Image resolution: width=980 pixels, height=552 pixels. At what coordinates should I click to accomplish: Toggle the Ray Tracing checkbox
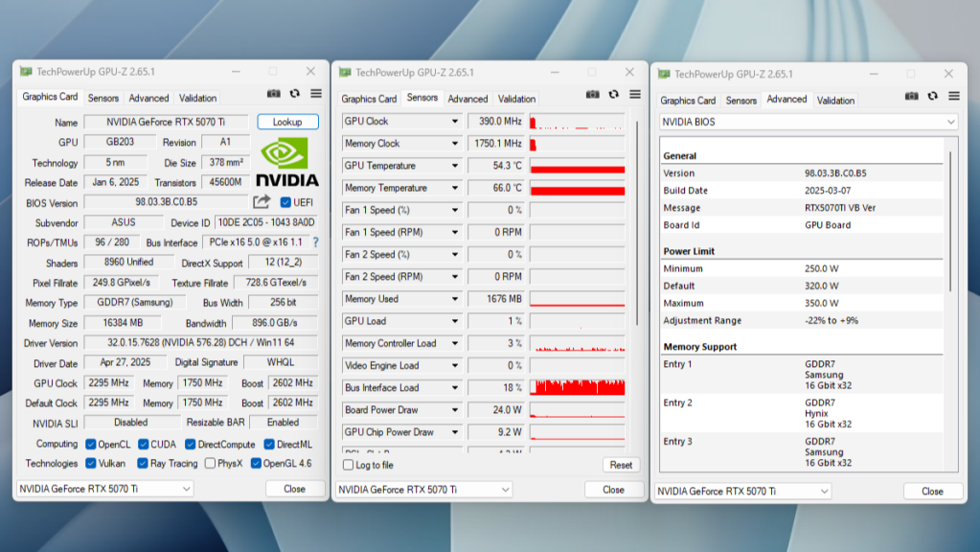tap(143, 463)
